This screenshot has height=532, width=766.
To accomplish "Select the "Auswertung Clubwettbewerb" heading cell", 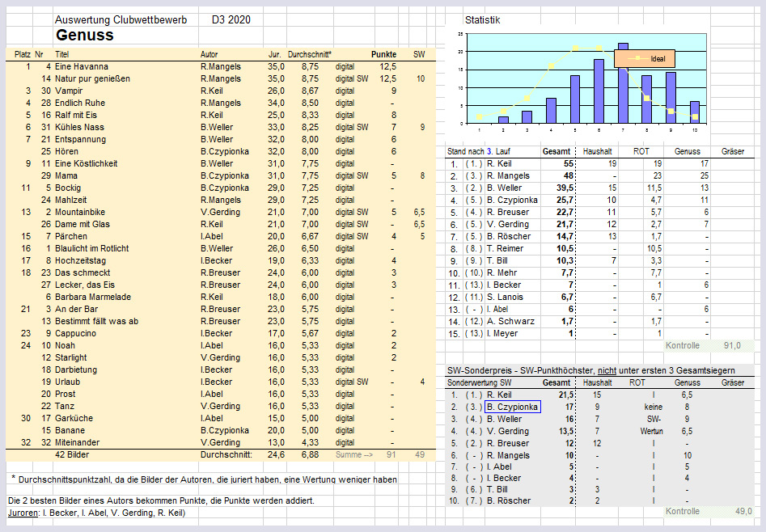I will click(x=121, y=19).
